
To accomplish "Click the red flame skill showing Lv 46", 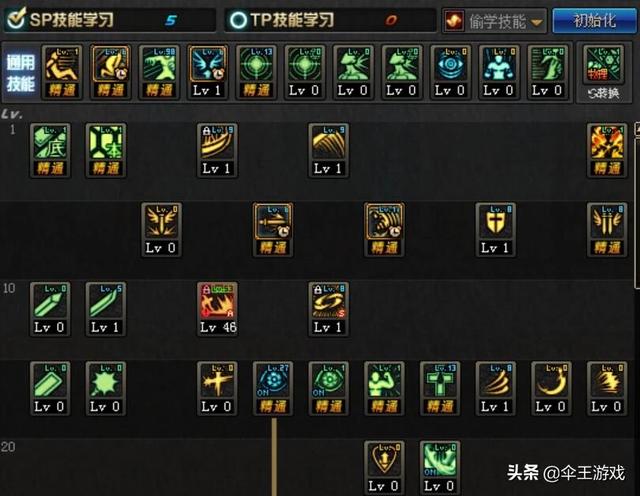I will click(x=218, y=309).
